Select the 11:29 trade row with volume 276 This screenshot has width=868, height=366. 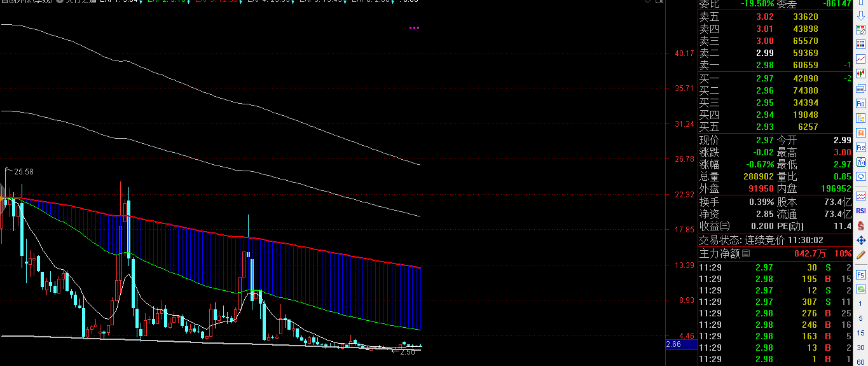[775, 313]
